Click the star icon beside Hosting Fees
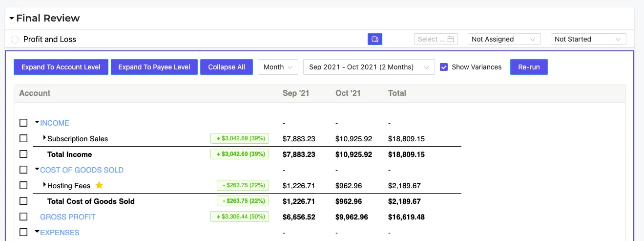 (99, 185)
